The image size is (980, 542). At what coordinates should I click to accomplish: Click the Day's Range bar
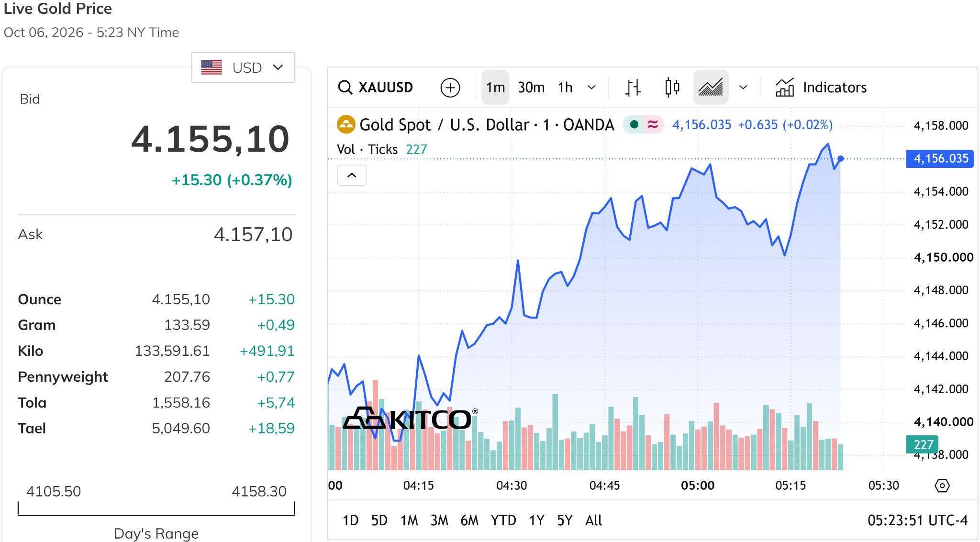tap(156, 509)
